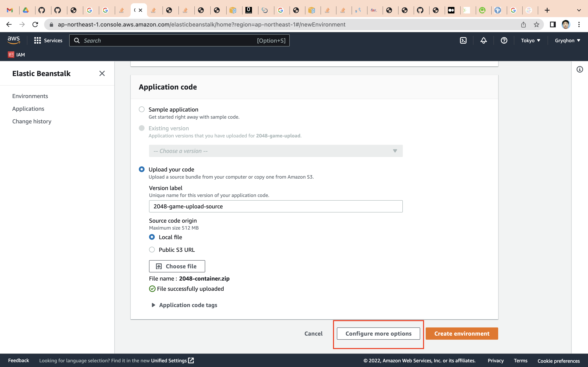Click the AWS home logo
588x367 pixels.
[x=14, y=40]
